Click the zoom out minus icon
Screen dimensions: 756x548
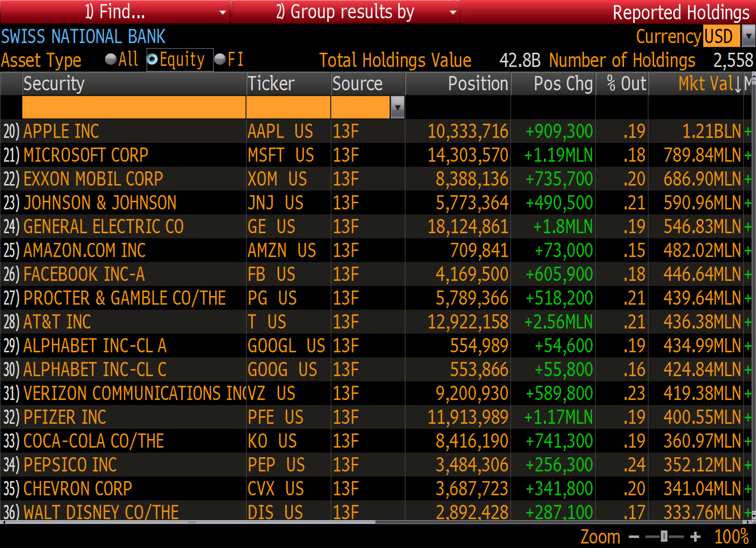click(634, 536)
